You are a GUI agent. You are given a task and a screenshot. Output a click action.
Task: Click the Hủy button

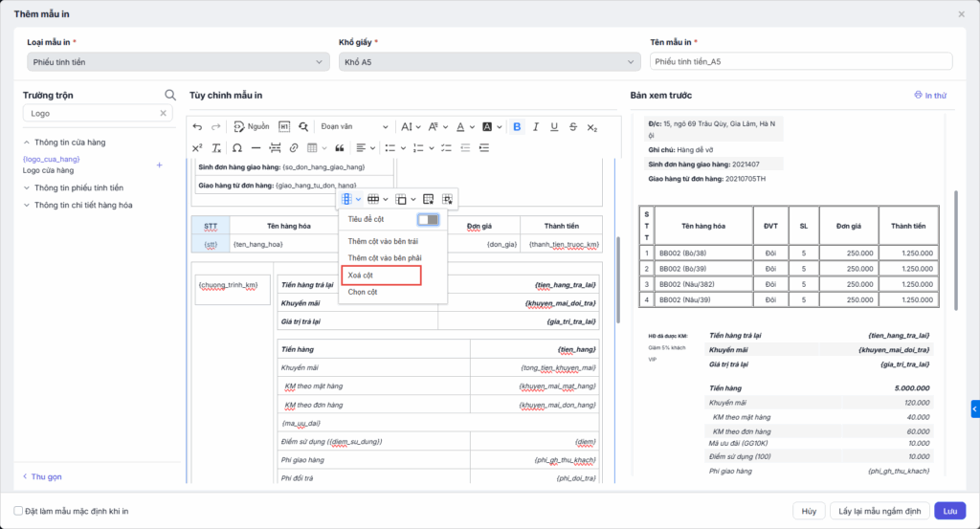coord(809,511)
